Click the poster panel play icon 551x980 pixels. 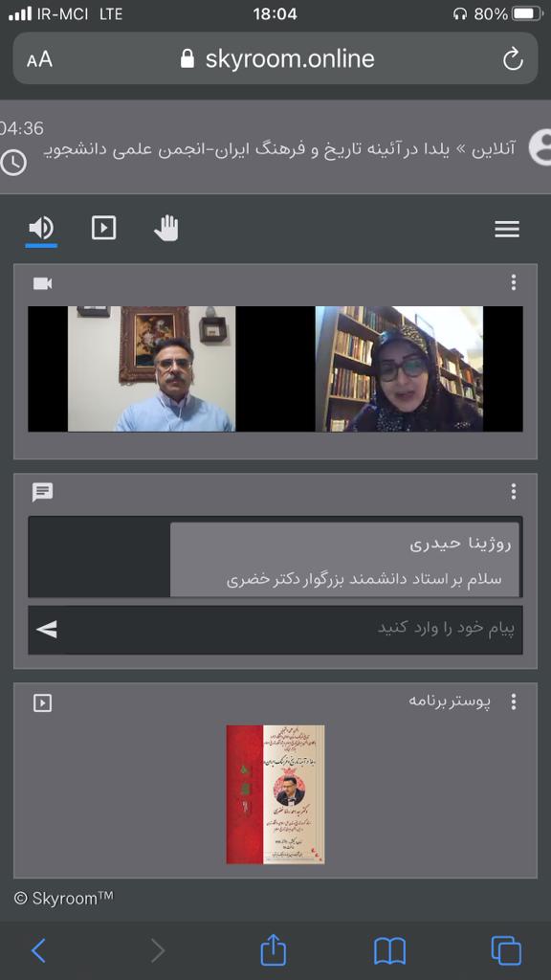(42, 703)
